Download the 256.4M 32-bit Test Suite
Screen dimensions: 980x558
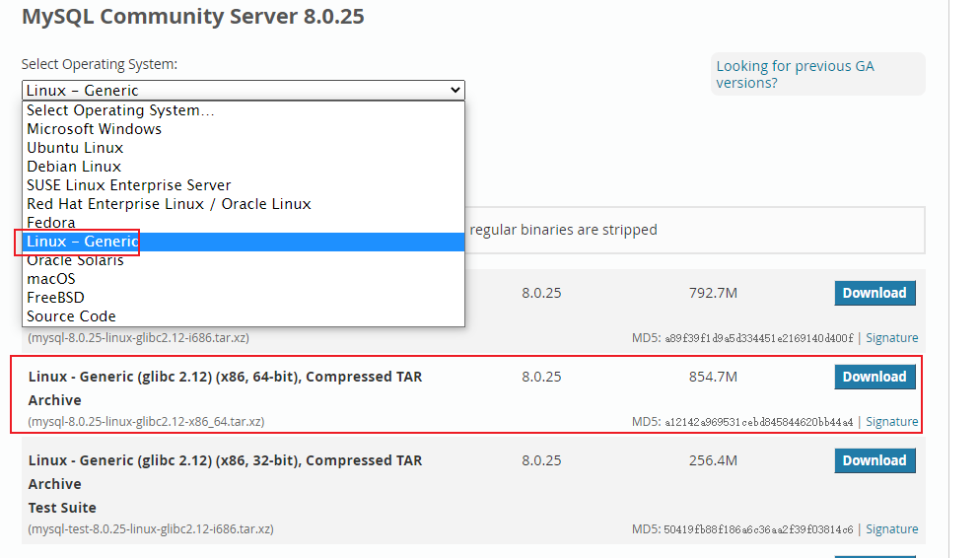[x=875, y=460]
